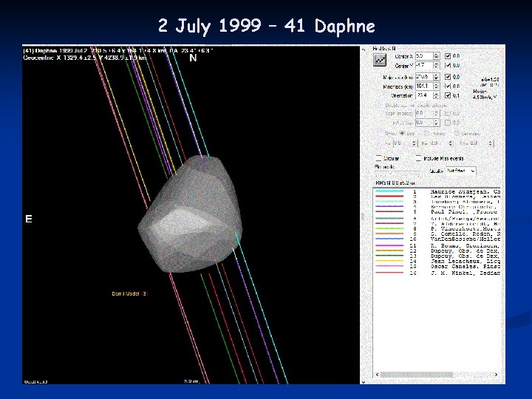Click the red color line for observer 2
532x399 pixels.
(x=389, y=197)
